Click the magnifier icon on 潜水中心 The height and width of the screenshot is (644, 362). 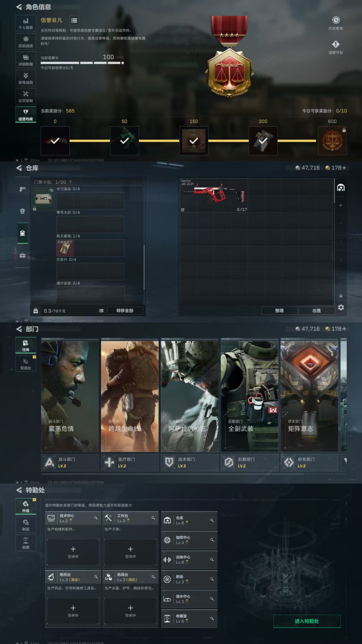tap(212, 599)
